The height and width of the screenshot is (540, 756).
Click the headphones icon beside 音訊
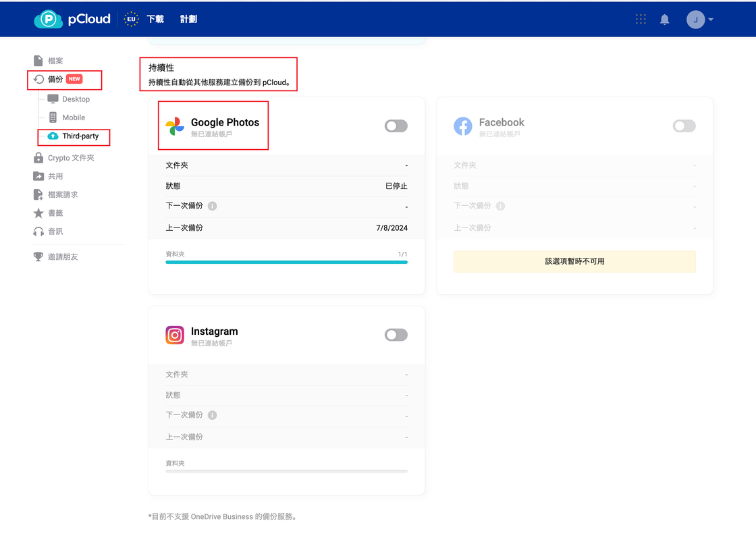point(38,232)
